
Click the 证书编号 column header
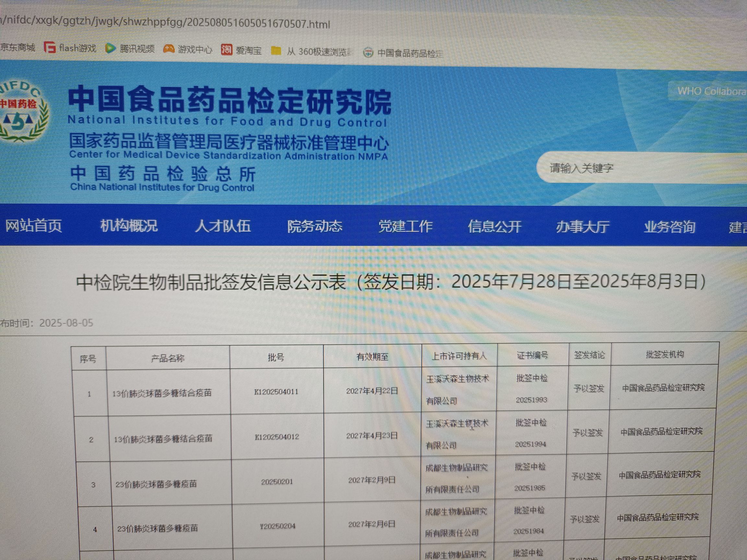533,355
